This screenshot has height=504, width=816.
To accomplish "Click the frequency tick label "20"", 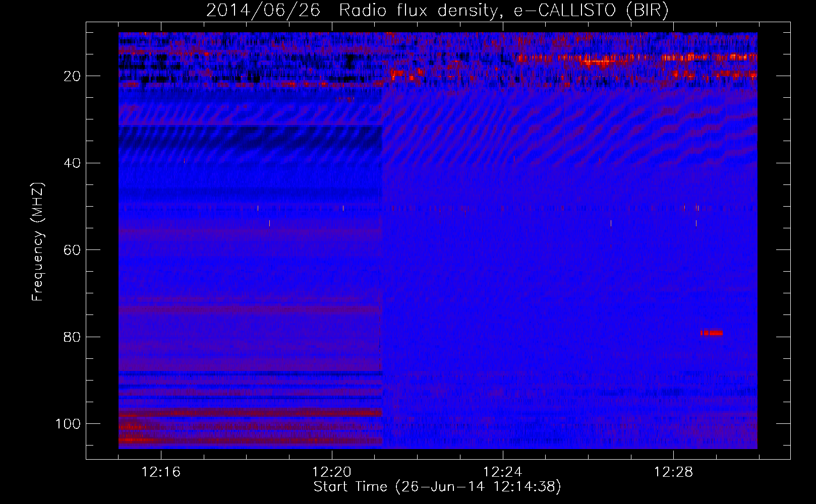I will [72, 76].
